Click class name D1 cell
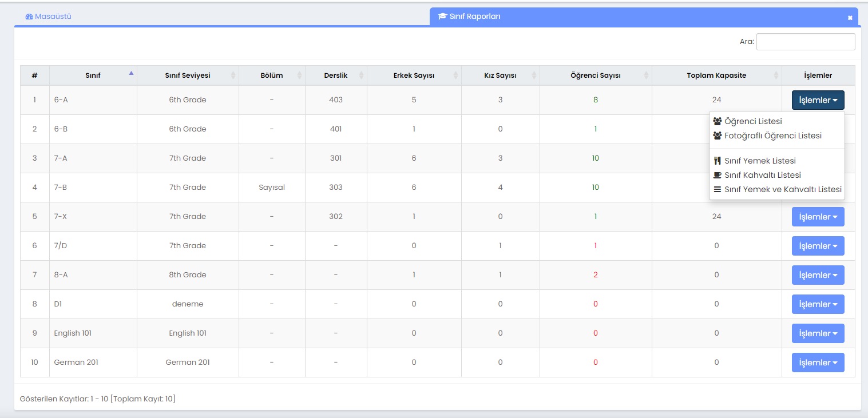The height and width of the screenshot is (418, 868). [x=93, y=304]
